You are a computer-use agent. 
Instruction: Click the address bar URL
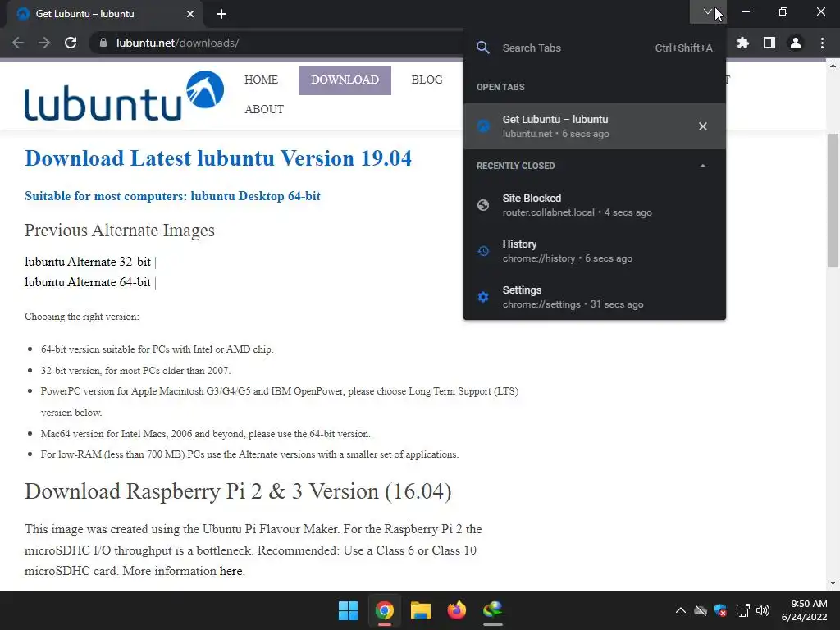[177, 43]
